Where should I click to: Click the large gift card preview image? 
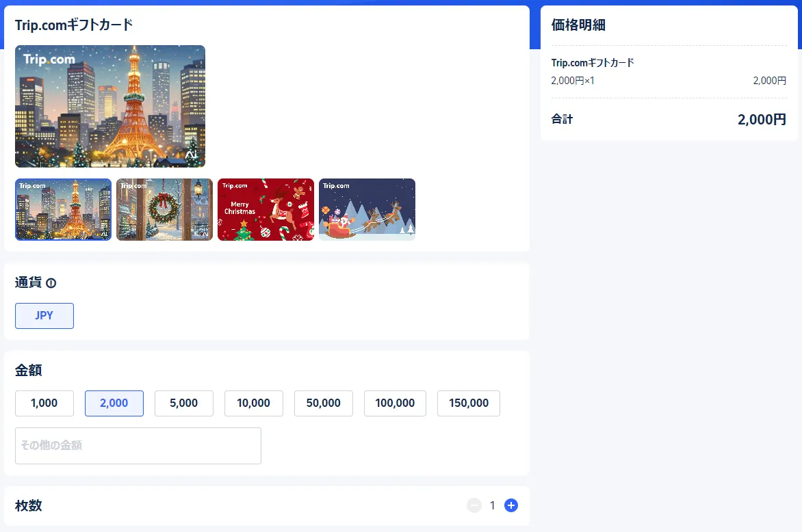pyautogui.click(x=110, y=106)
